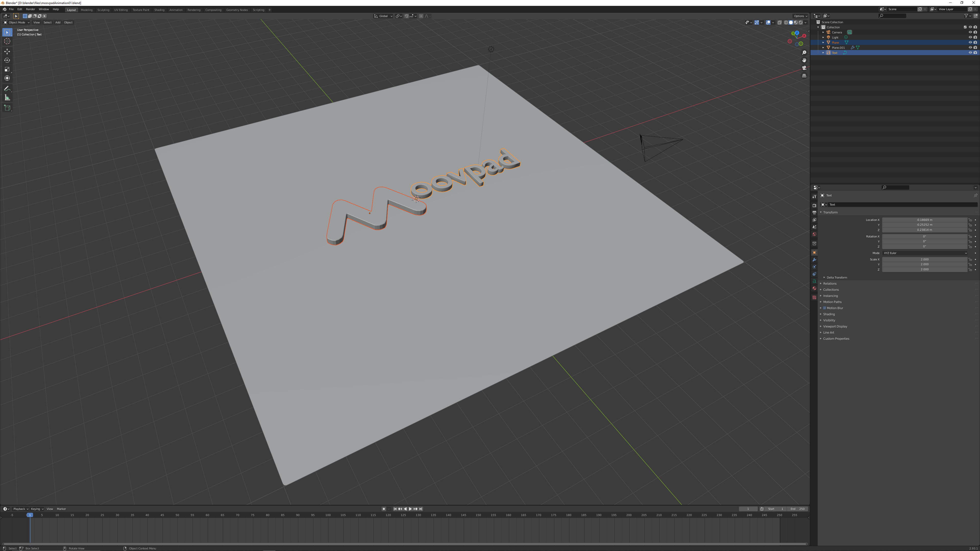Viewport: 980px width, 551px height.
Task: Activate the Scale tool
Action: (7, 69)
